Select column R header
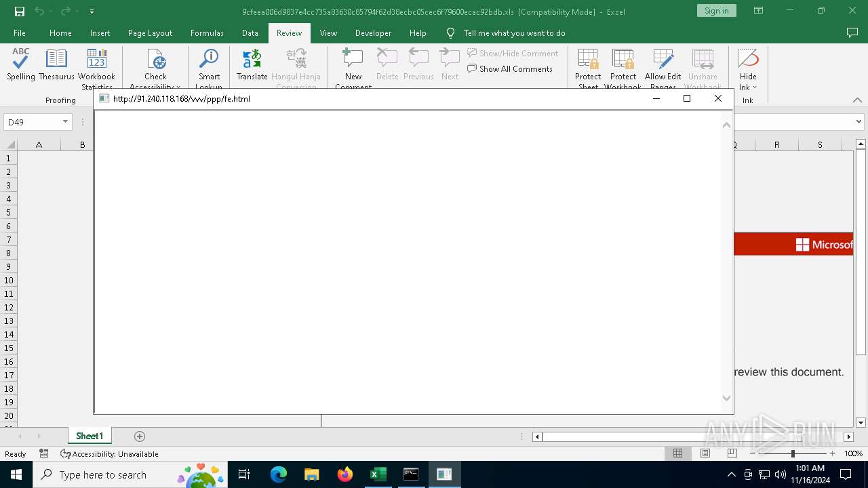The height and width of the screenshot is (488, 868). click(776, 144)
